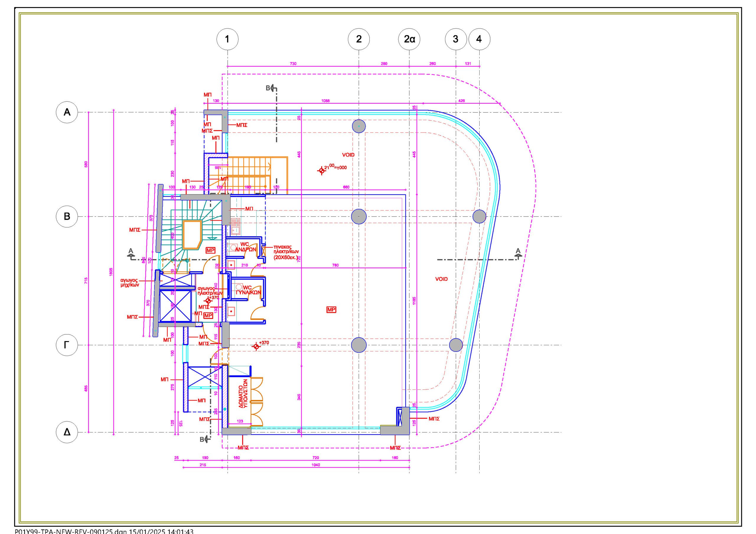Click the 21.00=±000 level marker symbol
Screen dimensions: 756x534
(321, 171)
